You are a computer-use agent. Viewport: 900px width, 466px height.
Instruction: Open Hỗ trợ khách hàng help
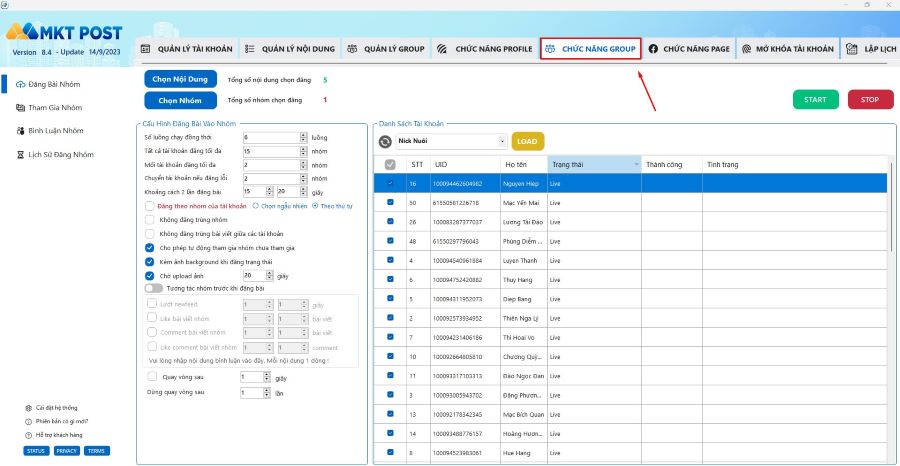[53, 435]
